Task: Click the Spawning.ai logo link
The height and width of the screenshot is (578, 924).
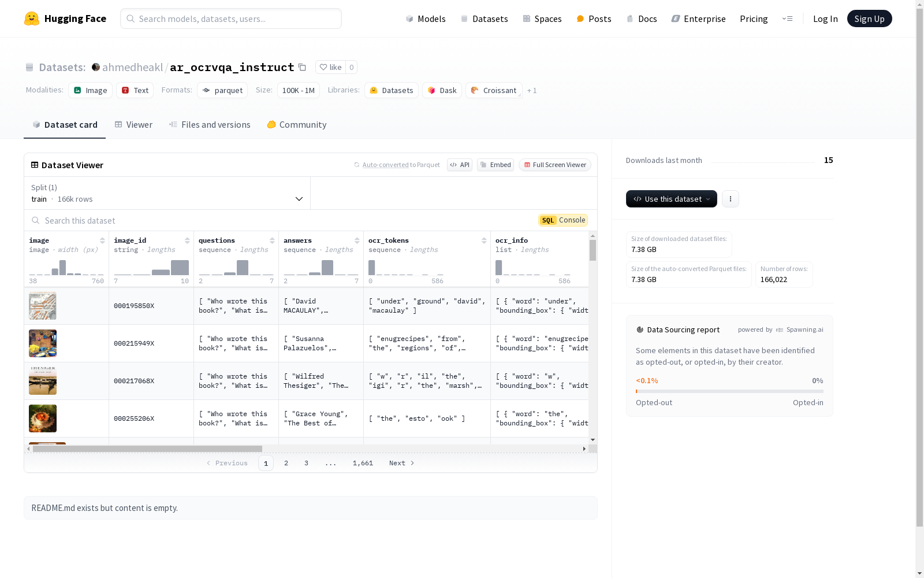Action: pyautogui.click(x=800, y=329)
